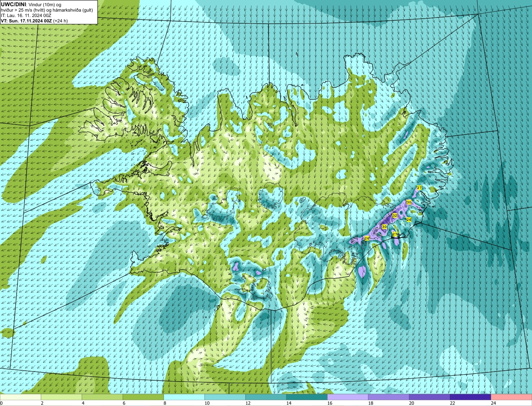The image size is (532, 406).
Task: Click the yellow gust label reading 32
Action: pos(394,216)
